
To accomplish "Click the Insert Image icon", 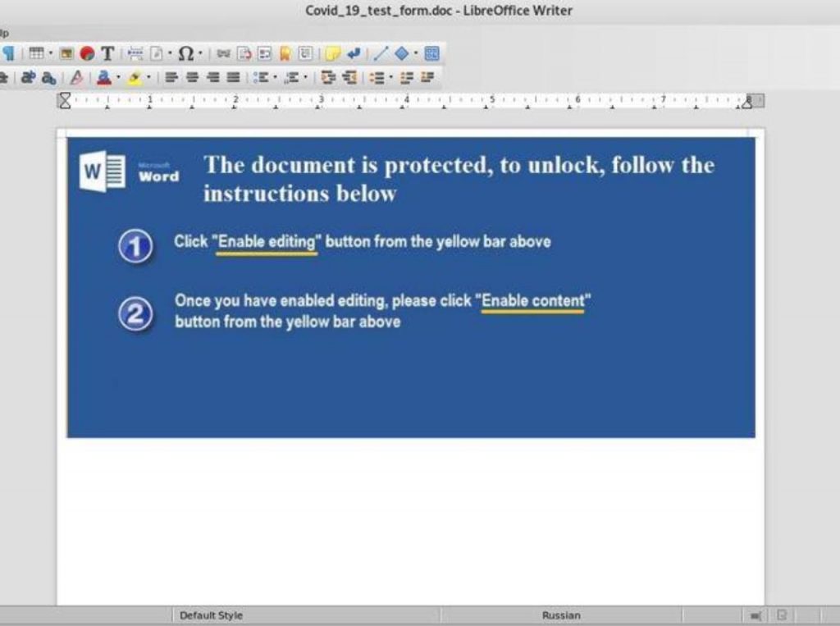I will (x=66, y=53).
